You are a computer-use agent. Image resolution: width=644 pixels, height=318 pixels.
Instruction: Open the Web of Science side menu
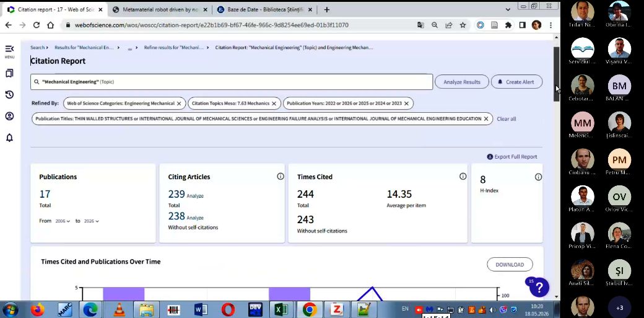[9, 51]
